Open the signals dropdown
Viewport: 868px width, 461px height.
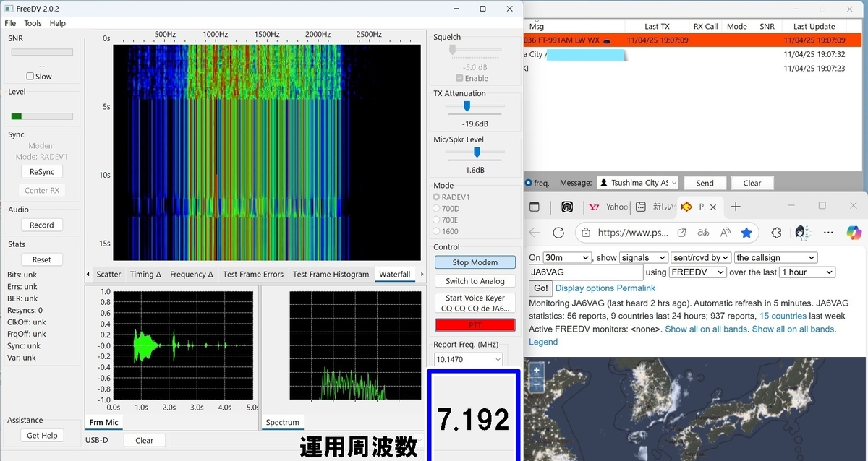click(x=643, y=257)
